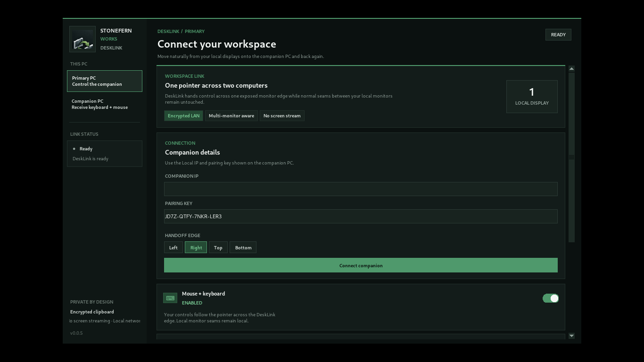The image size is (644, 362).
Task: Click the STONEFERN brand name
Action: tap(116, 31)
